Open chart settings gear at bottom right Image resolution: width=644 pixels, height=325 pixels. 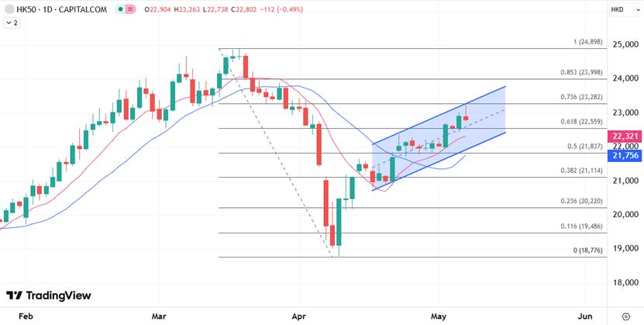click(625, 316)
